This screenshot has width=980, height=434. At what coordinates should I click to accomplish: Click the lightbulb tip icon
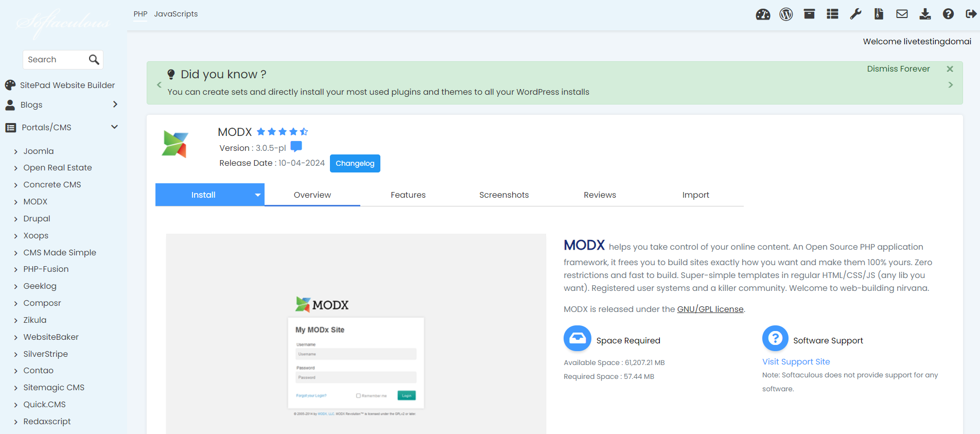tap(171, 75)
